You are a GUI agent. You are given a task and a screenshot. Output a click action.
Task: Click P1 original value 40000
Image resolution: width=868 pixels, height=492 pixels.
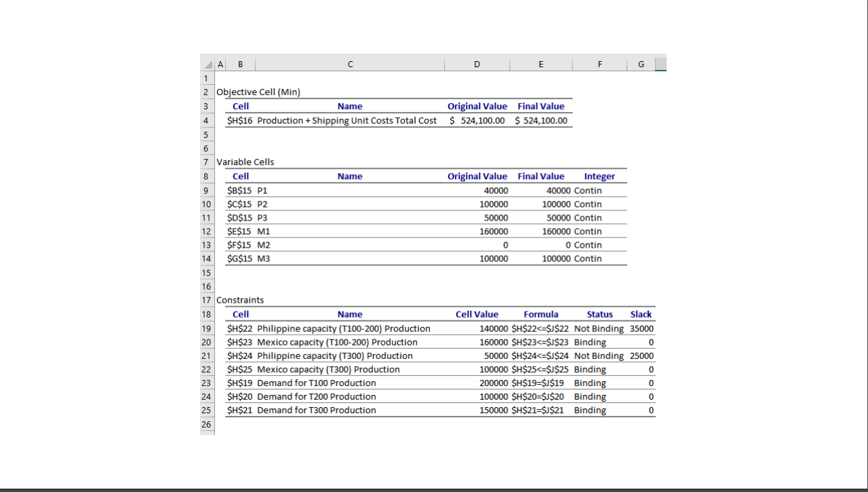(x=496, y=191)
